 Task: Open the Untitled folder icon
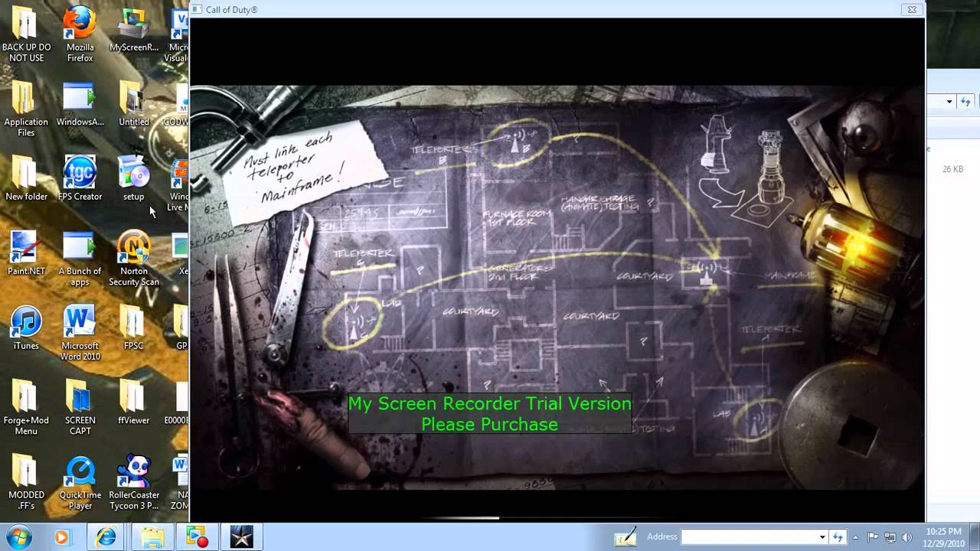pyautogui.click(x=134, y=103)
